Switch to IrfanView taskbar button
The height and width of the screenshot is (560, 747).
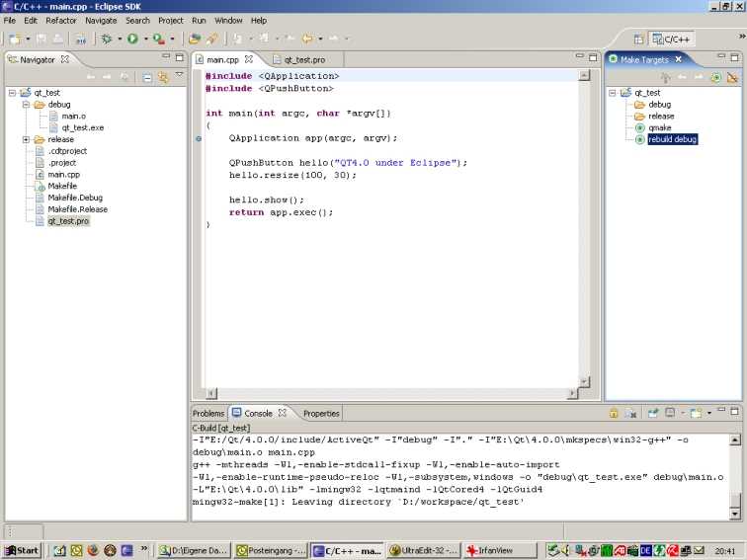[499, 550]
